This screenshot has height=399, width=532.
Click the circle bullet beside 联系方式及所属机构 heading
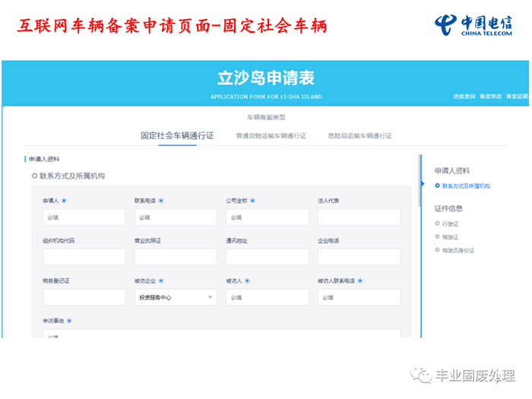[34, 176]
